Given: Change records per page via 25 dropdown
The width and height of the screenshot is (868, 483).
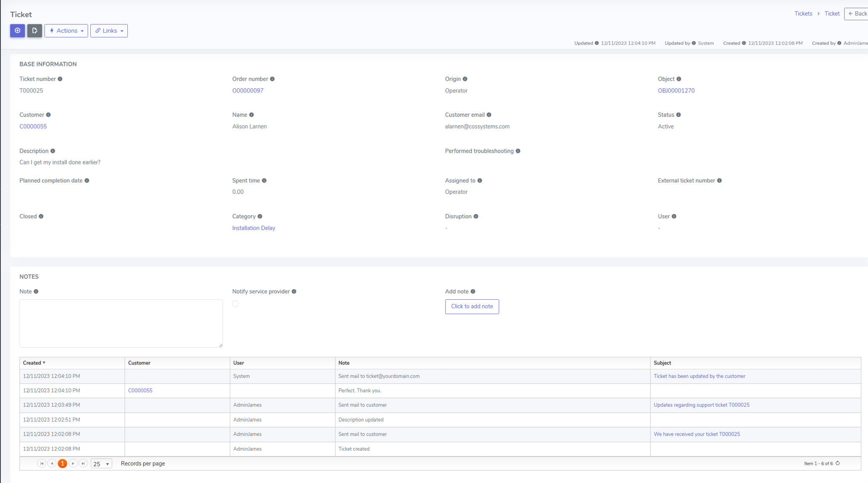Looking at the screenshot, I should 101,463.
